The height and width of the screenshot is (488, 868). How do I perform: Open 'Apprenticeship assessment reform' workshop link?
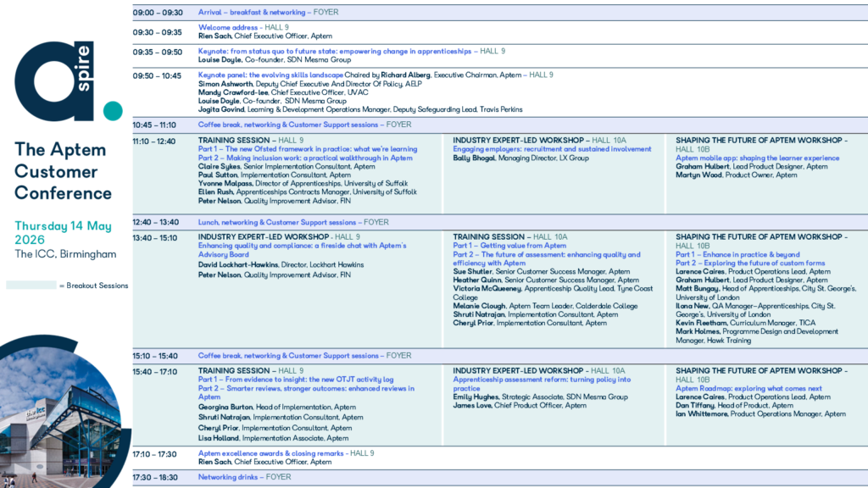(x=542, y=384)
